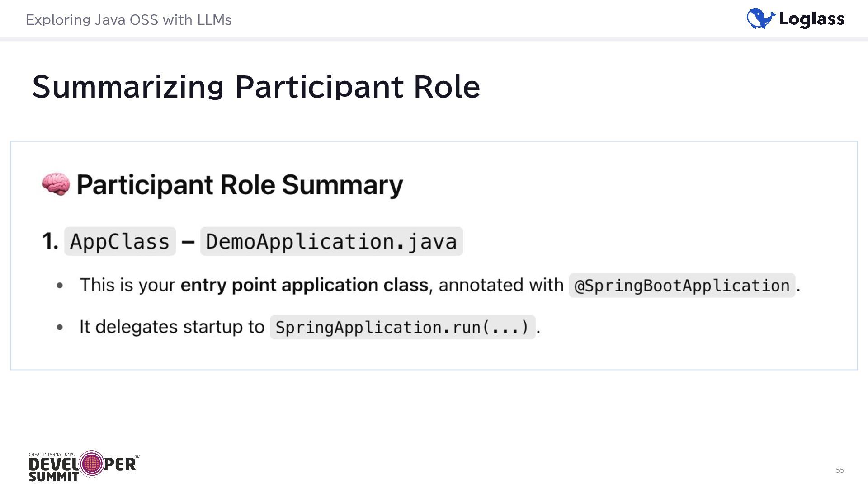Click the SpringApplication.run(...) code snippet

click(402, 327)
